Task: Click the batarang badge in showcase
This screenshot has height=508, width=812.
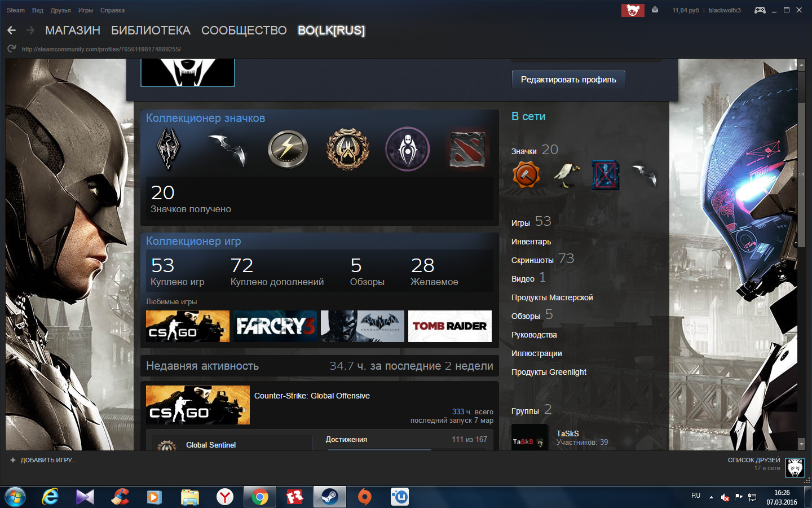Action: tap(228, 150)
